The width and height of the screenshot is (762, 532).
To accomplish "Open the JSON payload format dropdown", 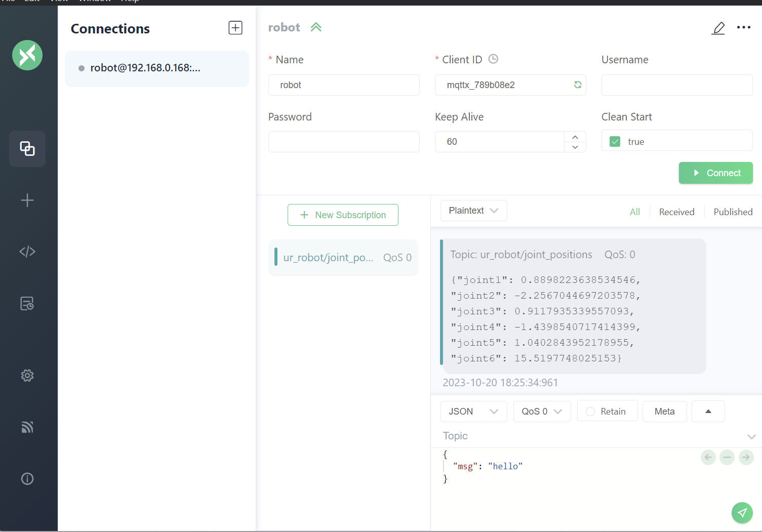I will [x=474, y=412].
